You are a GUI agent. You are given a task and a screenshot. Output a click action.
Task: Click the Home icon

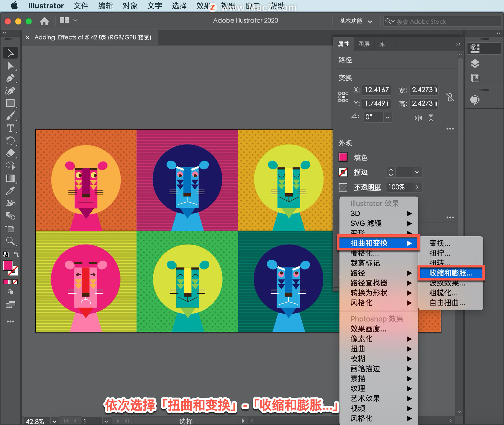point(44,21)
